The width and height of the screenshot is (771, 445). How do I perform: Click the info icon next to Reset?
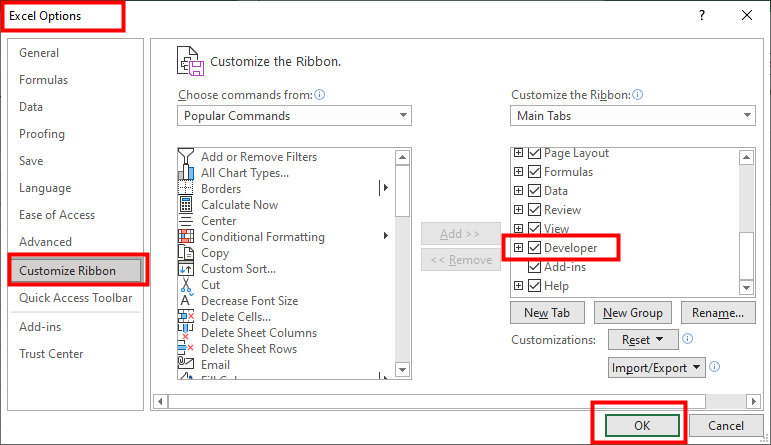coord(688,339)
